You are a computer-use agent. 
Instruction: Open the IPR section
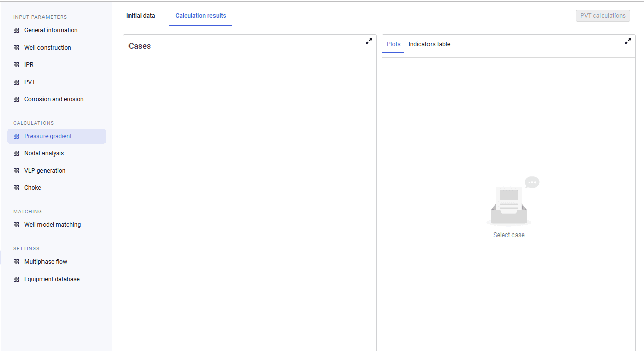click(57, 65)
